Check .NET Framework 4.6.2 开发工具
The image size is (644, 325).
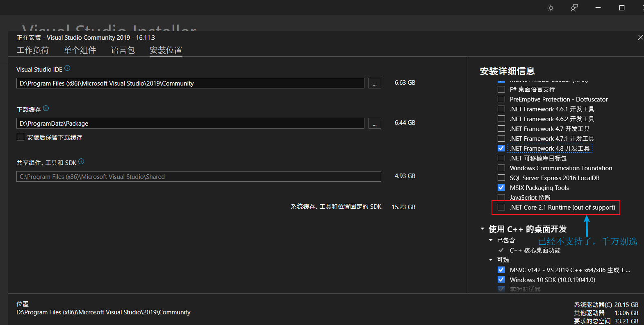(x=501, y=119)
